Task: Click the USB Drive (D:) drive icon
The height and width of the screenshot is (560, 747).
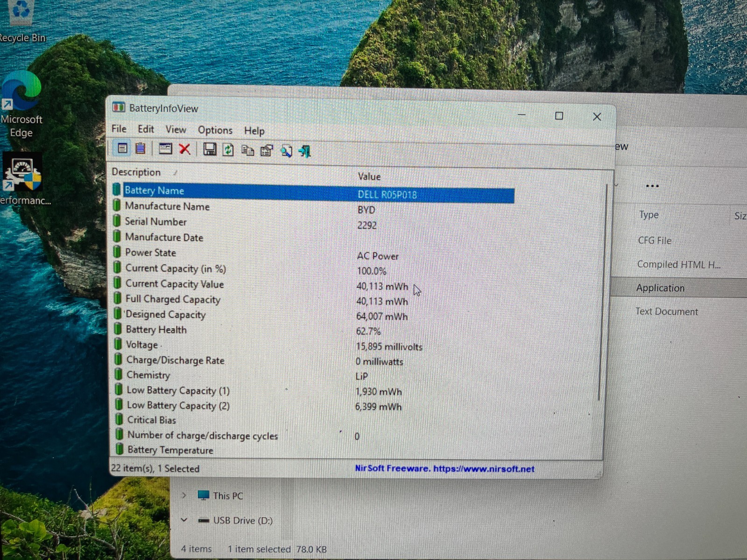Action: click(204, 520)
